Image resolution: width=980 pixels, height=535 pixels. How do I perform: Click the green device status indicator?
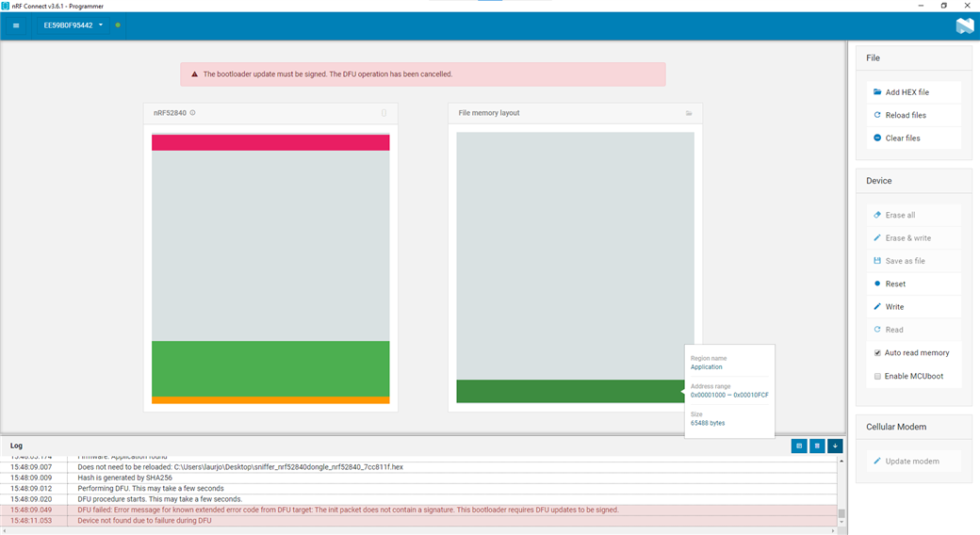tap(118, 25)
